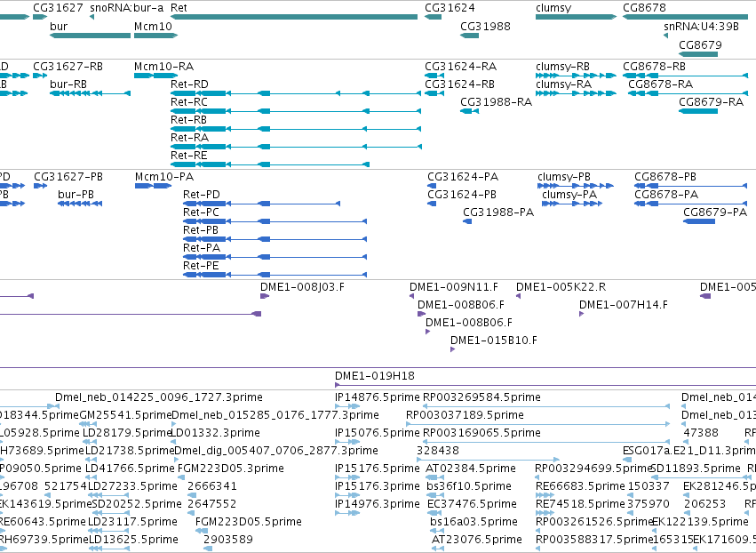Open the FGM223D05.5prime EST label
The width and height of the screenshot is (756, 553).
pyautogui.click(x=249, y=522)
